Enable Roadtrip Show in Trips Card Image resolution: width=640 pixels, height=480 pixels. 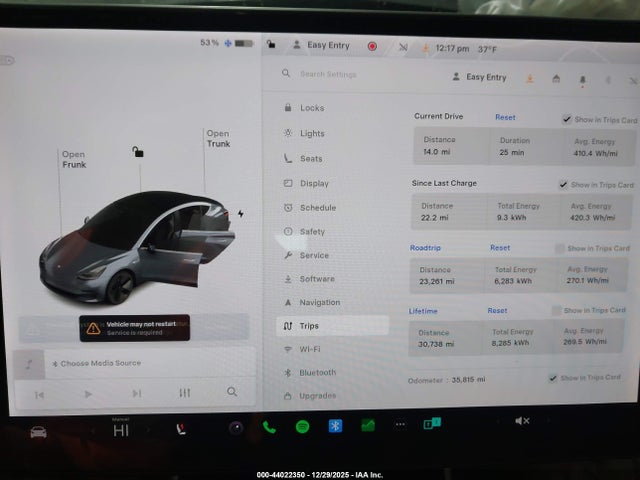coord(560,248)
